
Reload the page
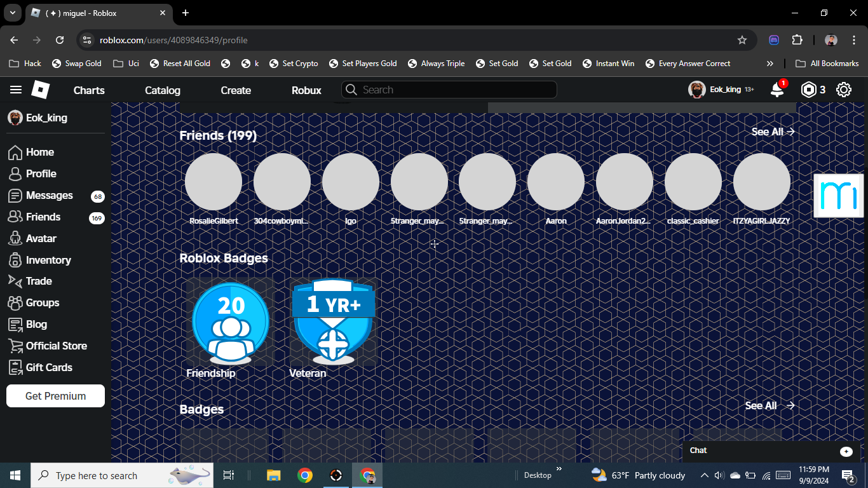(60, 40)
